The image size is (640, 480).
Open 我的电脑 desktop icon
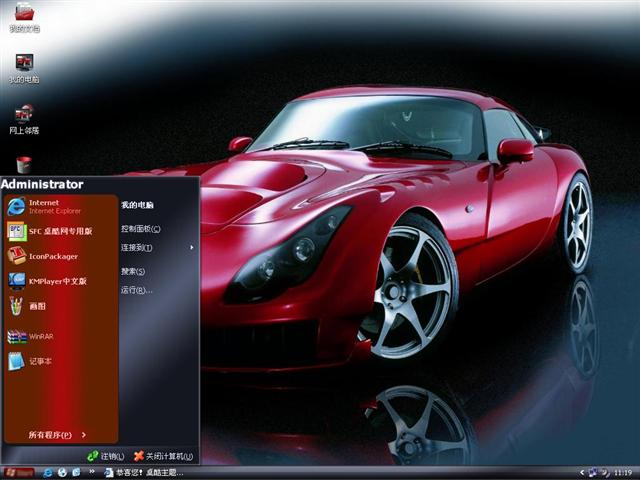point(24,68)
